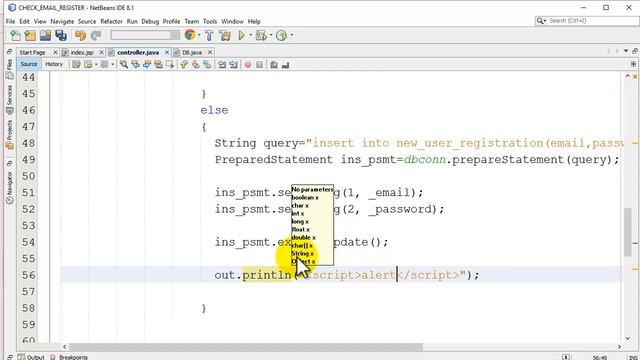Viewport: 640px width, 360px height.
Task: Click the Undo arrow icon
Action: click(80, 36)
